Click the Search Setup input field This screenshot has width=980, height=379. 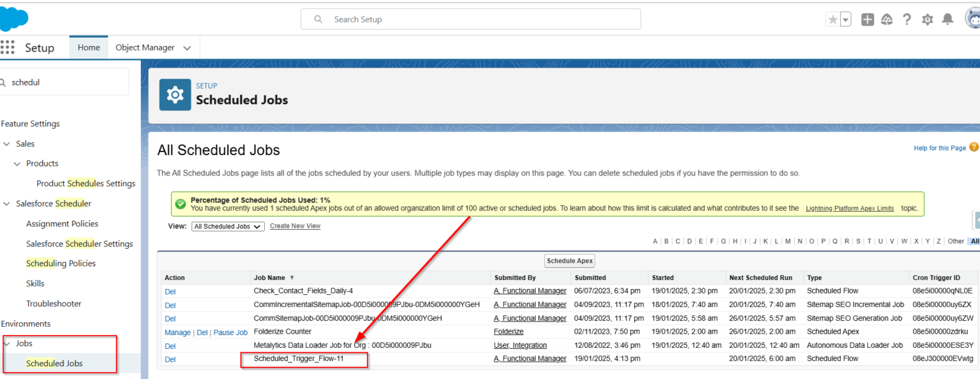pos(471,20)
